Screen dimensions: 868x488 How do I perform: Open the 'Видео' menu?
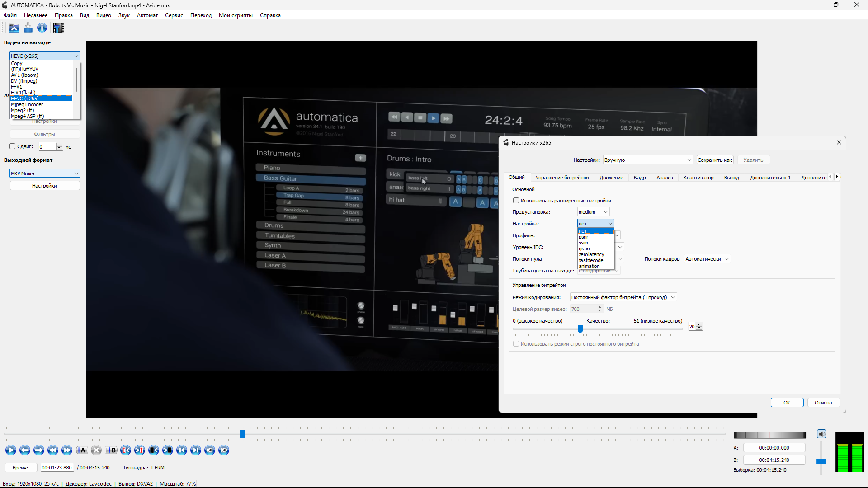pyautogui.click(x=104, y=15)
